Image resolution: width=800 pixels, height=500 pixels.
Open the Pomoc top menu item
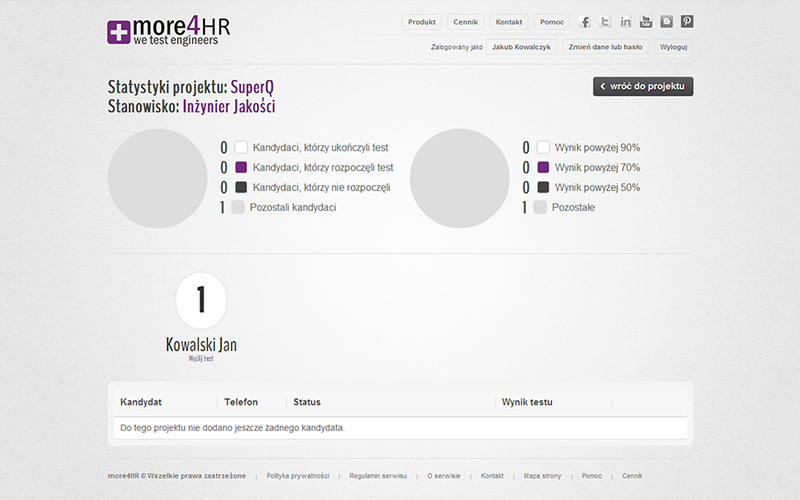click(x=552, y=22)
